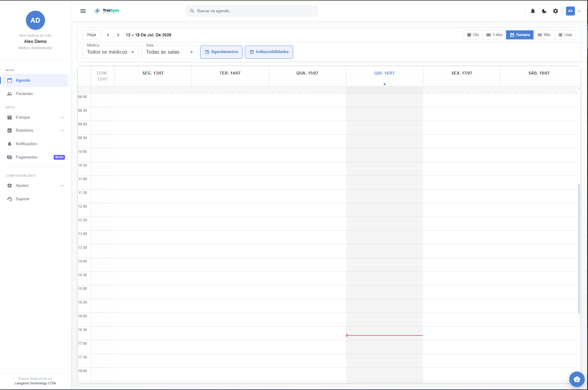Click the Suporte headset icon
Screen dimensions: 588x390
10,199
